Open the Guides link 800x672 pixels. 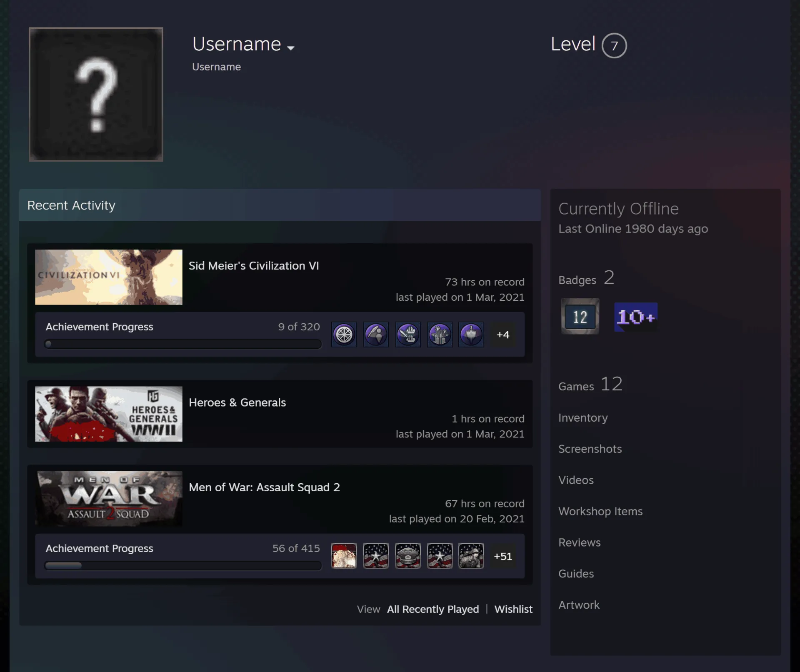coord(576,574)
